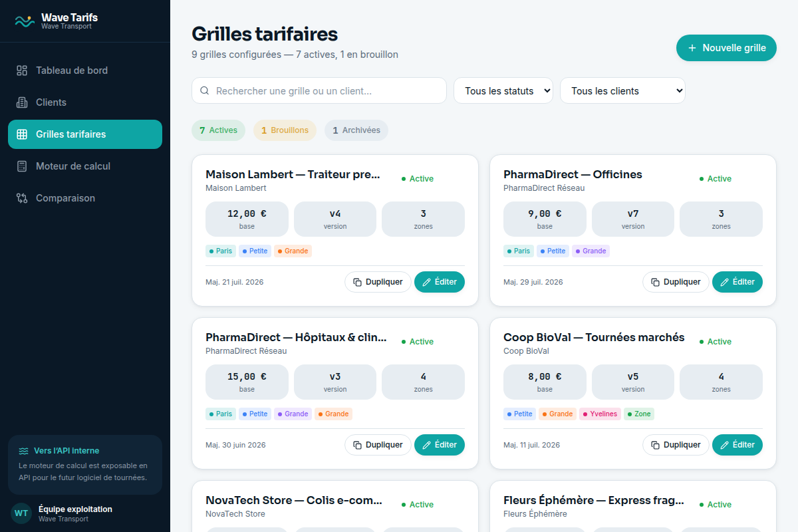Image resolution: width=798 pixels, height=532 pixels.
Task: Click the copy icon on Coop BioVal card
Action: point(655,445)
